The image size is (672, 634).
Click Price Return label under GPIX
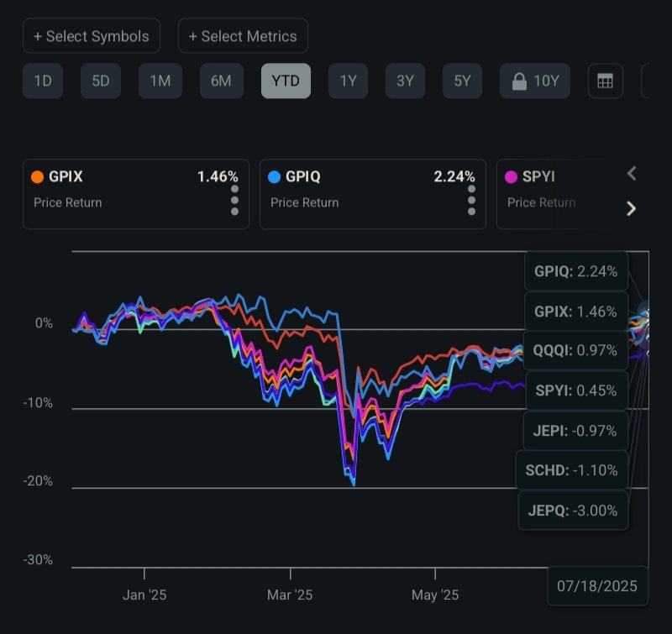tap(68, 202)
